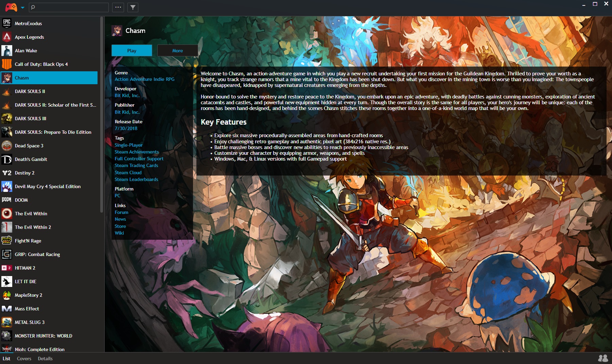This screenshot has width=612, height=364.
Task: Click the publisher Bit Kid, Inc. link
Action: [x=127, y=112]
